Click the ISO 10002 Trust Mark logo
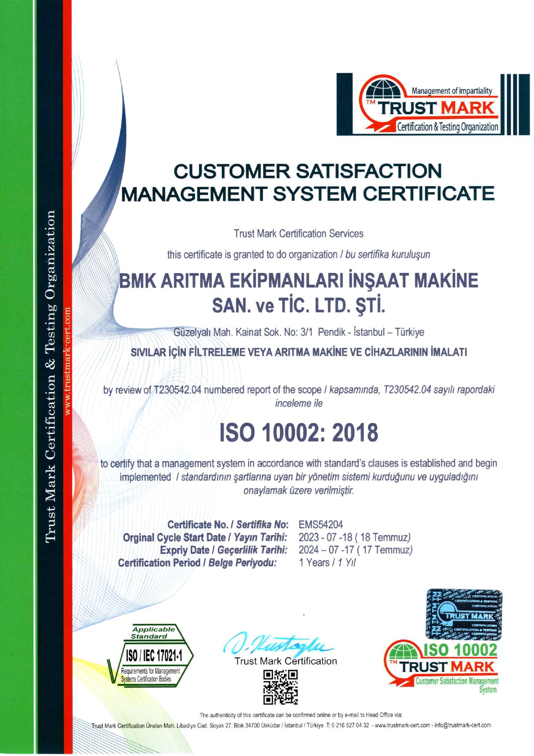 coord(441,668)
